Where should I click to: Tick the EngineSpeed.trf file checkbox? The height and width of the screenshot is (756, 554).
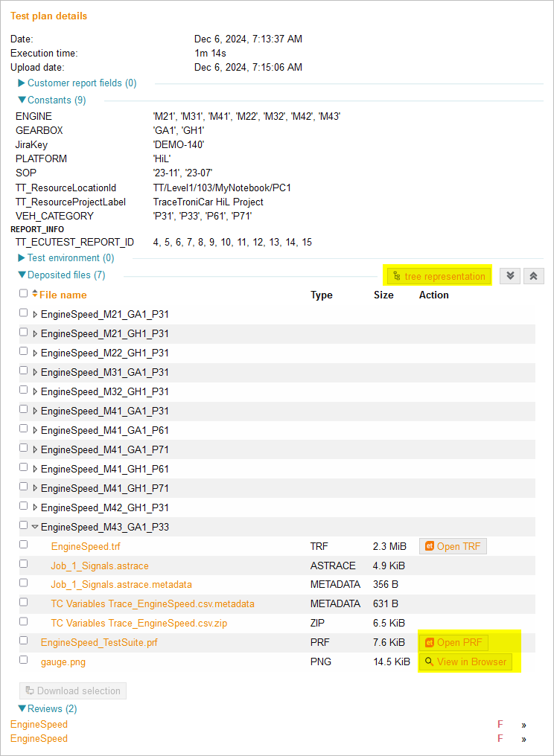click(x=24, y=545)
